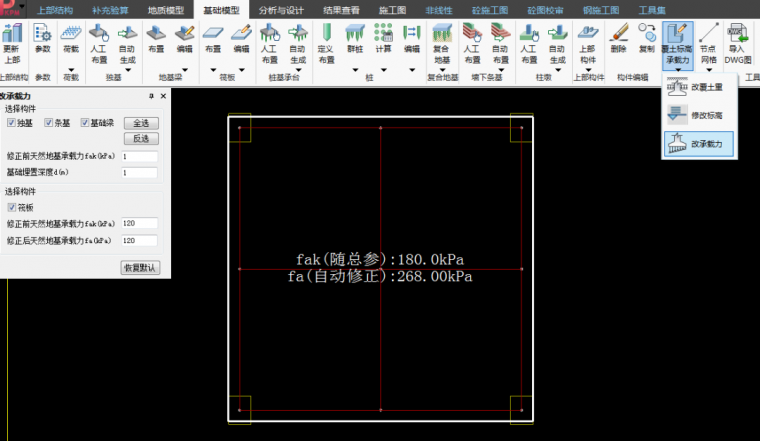Disable the 筏板 checkbox

pyautogui.click(x=11, y=209)
